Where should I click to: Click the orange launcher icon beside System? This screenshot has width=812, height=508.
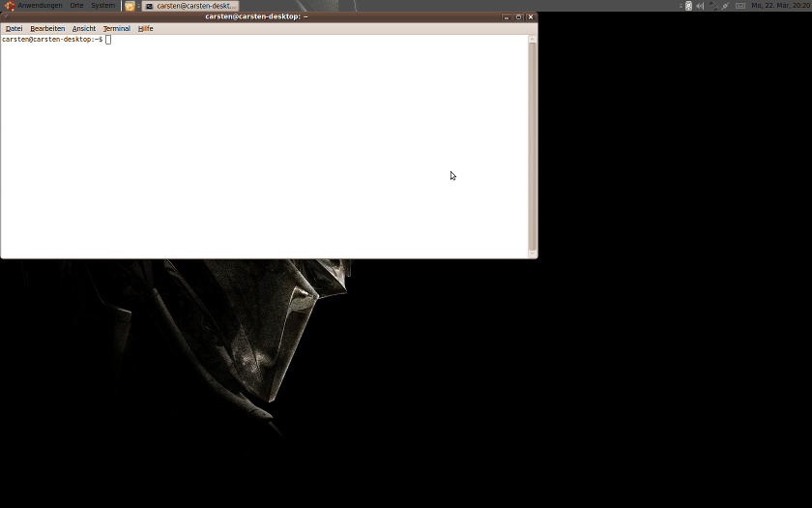point(130,6)
